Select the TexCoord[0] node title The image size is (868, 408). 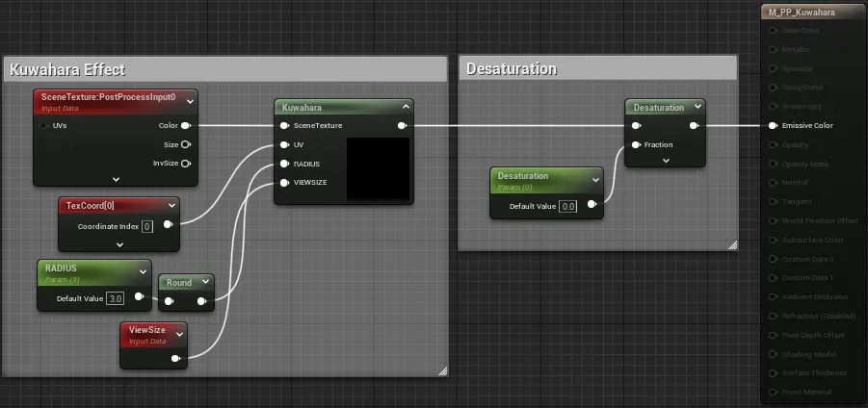tap(91, 206)
